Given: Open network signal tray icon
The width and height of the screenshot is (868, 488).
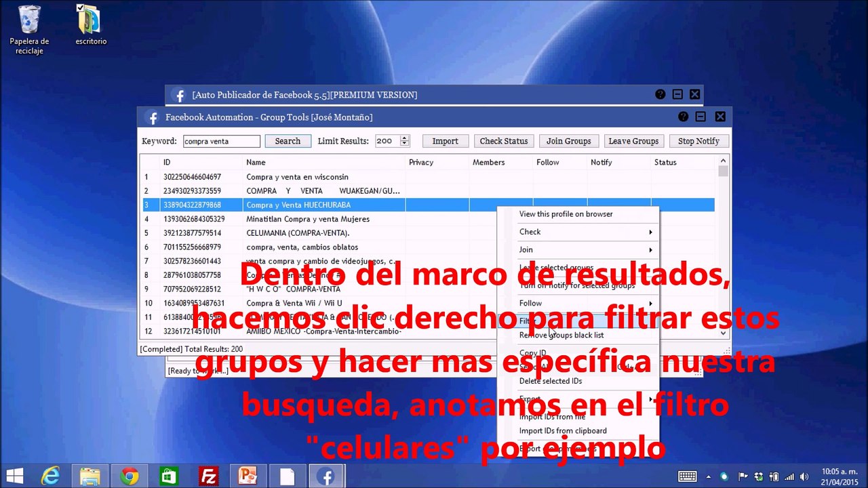Looking at the screenshot, I should [789, 476].
